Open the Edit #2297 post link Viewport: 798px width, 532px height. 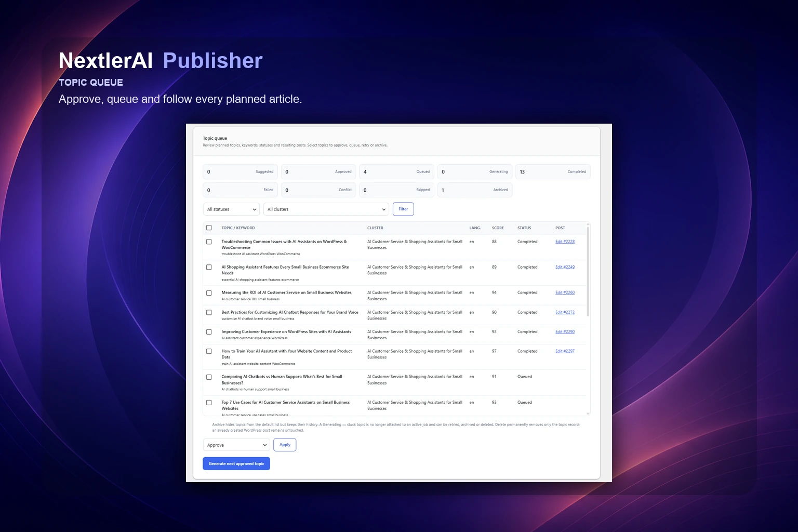[565, 351]
